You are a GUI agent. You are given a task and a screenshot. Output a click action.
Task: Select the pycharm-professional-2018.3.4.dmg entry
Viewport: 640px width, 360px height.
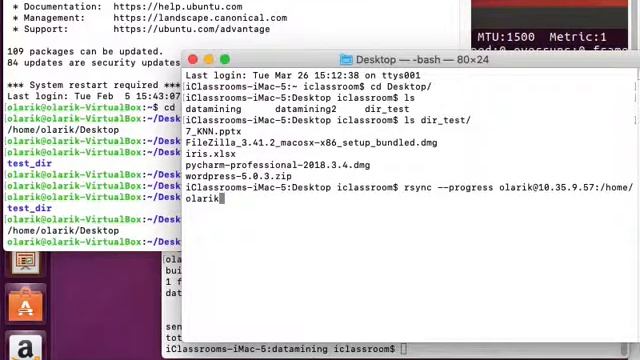click(x=278, y=165)
